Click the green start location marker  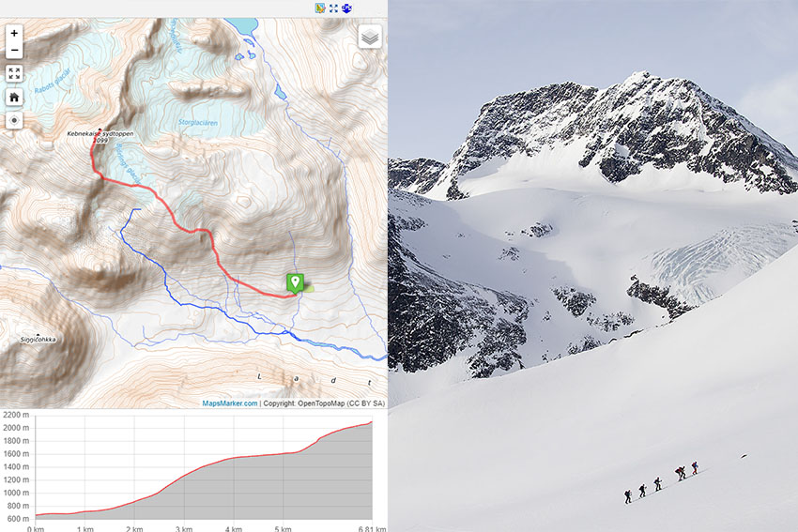(295, 283)
